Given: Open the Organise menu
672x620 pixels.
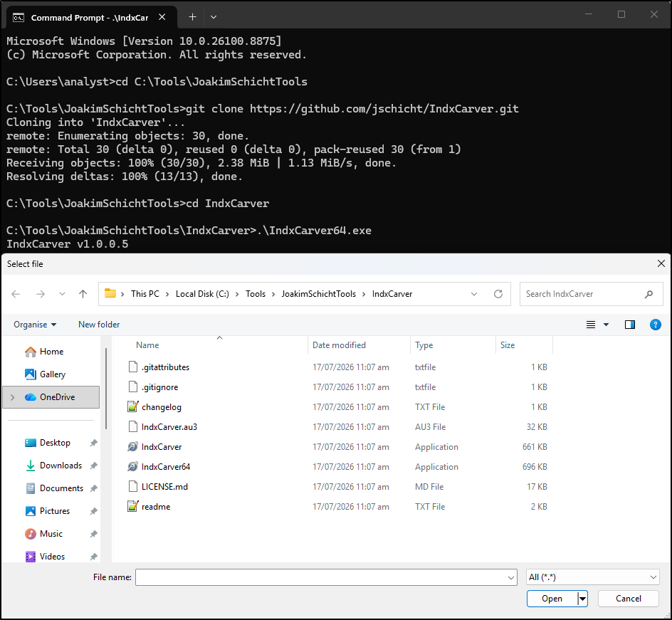Looking at the screenshot, I should click(x=35, y=325).
